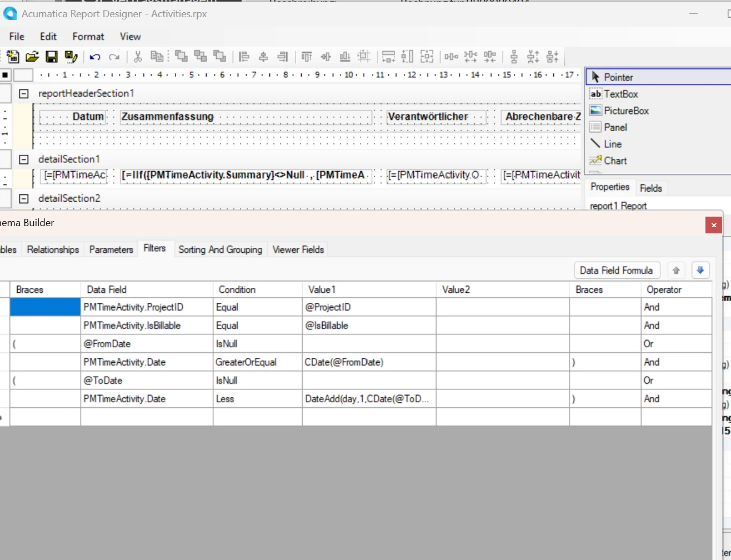Click the @IsBillable value cell

(x=369, y=326)
